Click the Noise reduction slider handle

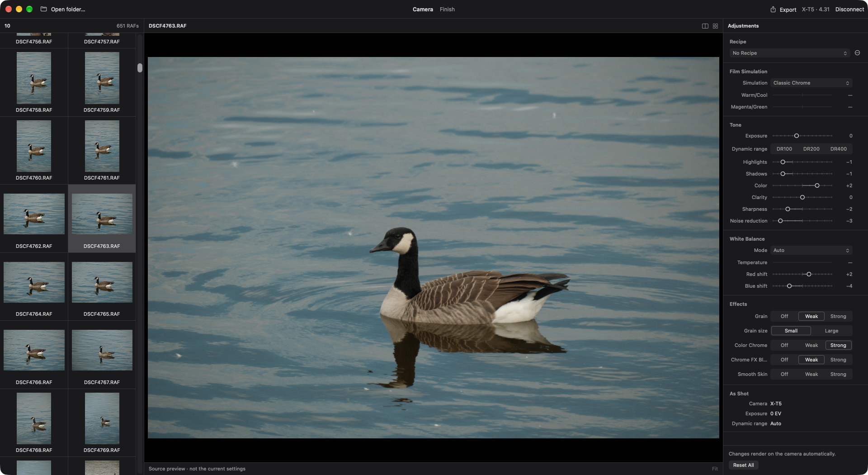point(780,221)
